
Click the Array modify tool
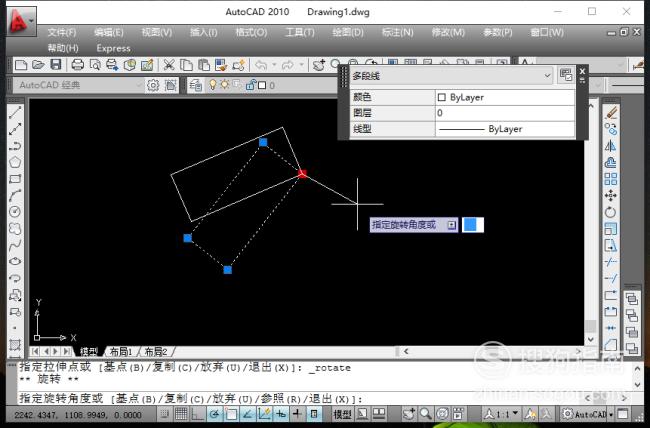coord(611,179)
